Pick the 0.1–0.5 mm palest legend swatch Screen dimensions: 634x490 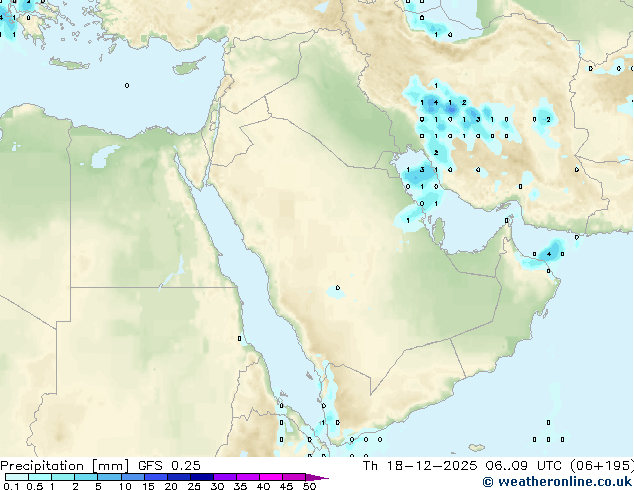[x=17, y=477]
